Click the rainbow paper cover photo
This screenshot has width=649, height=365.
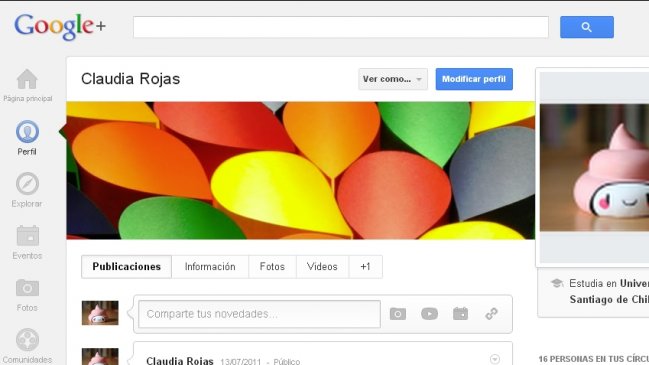pos(300,170)
